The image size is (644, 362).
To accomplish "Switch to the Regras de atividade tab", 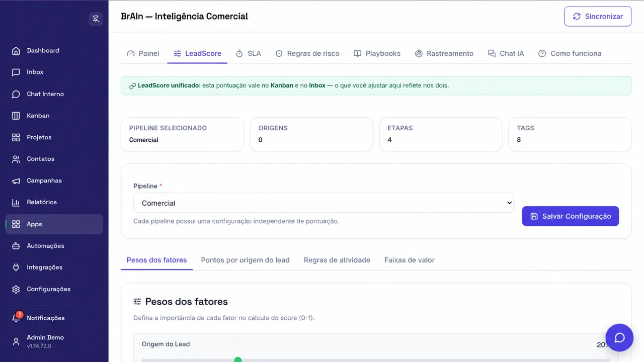I will point(337,260).
